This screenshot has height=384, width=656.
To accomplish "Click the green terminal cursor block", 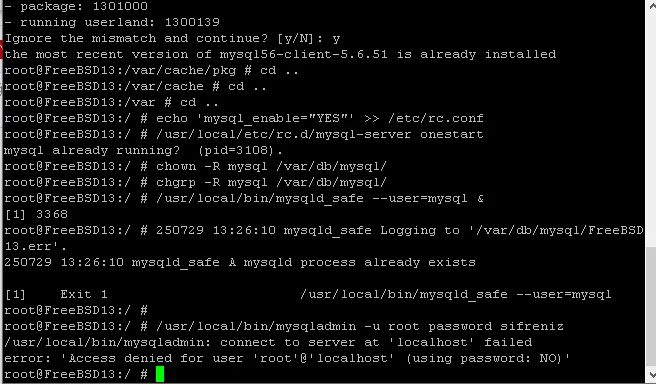I will tap(160, 374).
